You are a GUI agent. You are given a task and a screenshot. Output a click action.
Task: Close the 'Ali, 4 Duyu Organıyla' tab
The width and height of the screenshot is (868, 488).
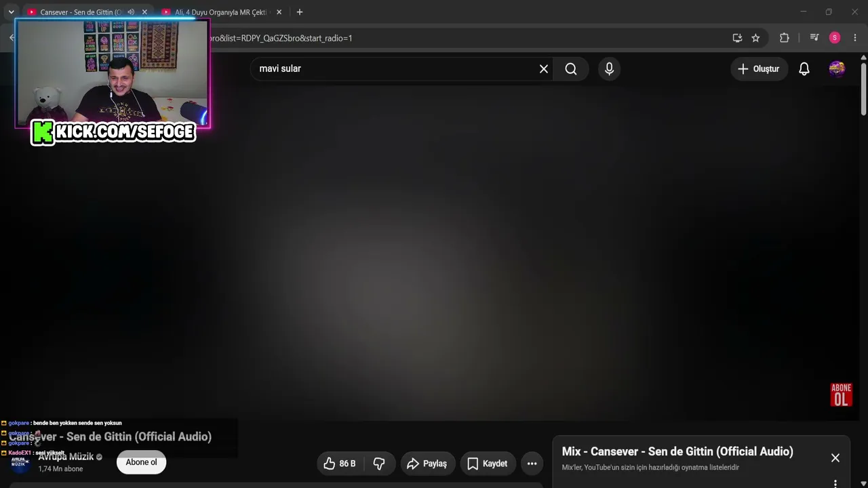(279, 12)
